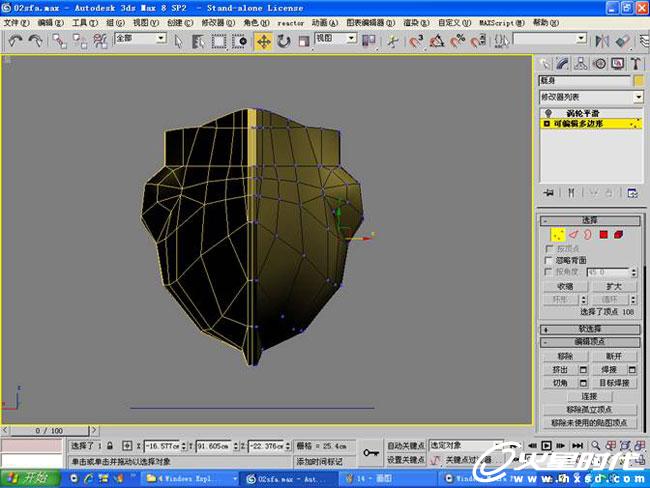Expand the 修改器列表 modifier list dropdown
The image size is (650, 488).
point(638,97)
